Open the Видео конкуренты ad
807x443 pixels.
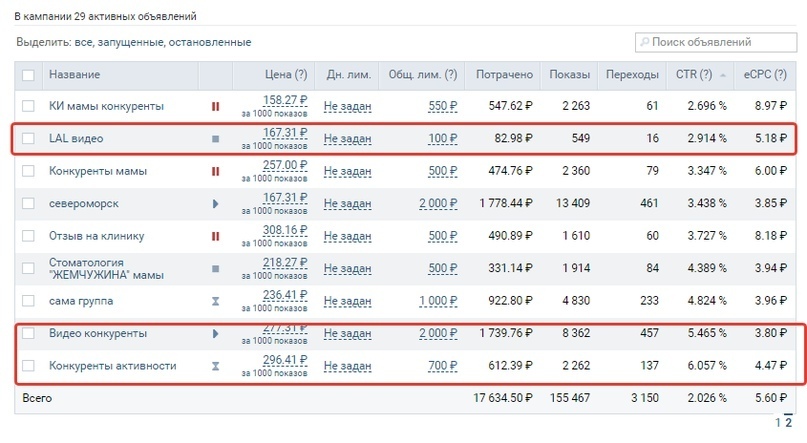[98, 333]
